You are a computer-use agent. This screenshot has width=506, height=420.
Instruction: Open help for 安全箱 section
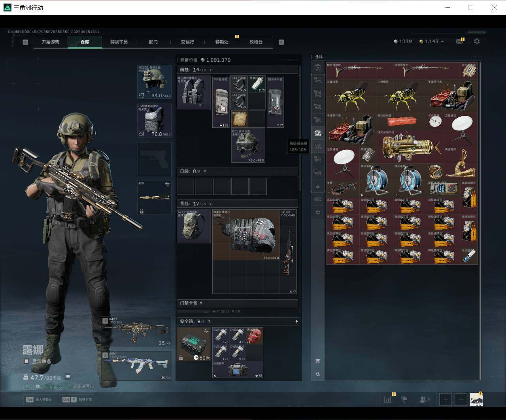[x=209, y=322]
